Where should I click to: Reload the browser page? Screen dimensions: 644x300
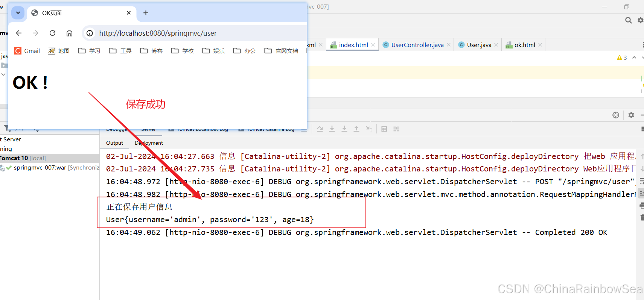click(53, 33)
